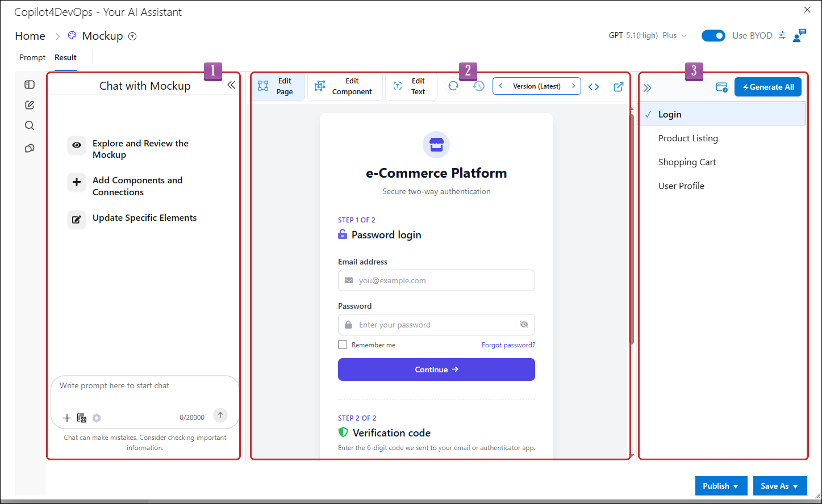Screen dimensions: 822x504
Task: Click the refresh icon in the mockup toolbar
Action: [453, 86]
